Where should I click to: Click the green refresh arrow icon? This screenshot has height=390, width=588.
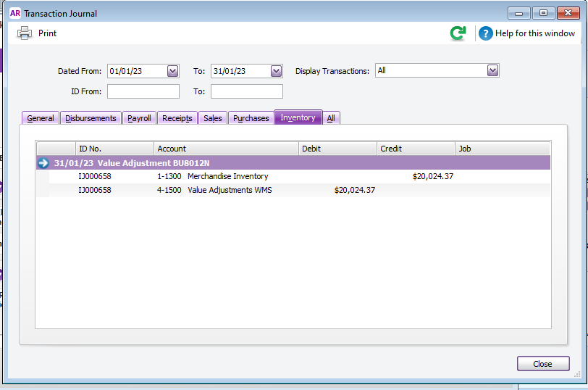458,33
